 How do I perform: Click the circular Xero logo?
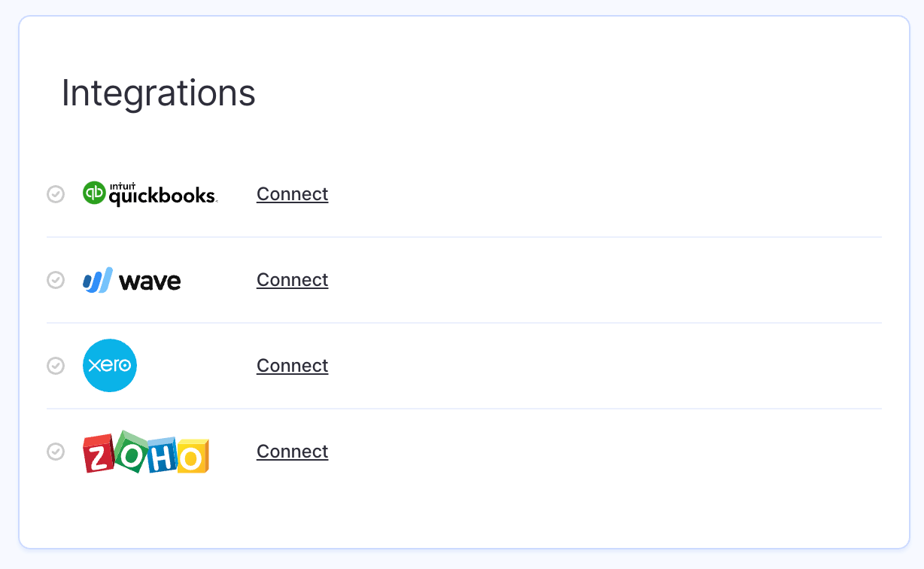pos(110,365)
